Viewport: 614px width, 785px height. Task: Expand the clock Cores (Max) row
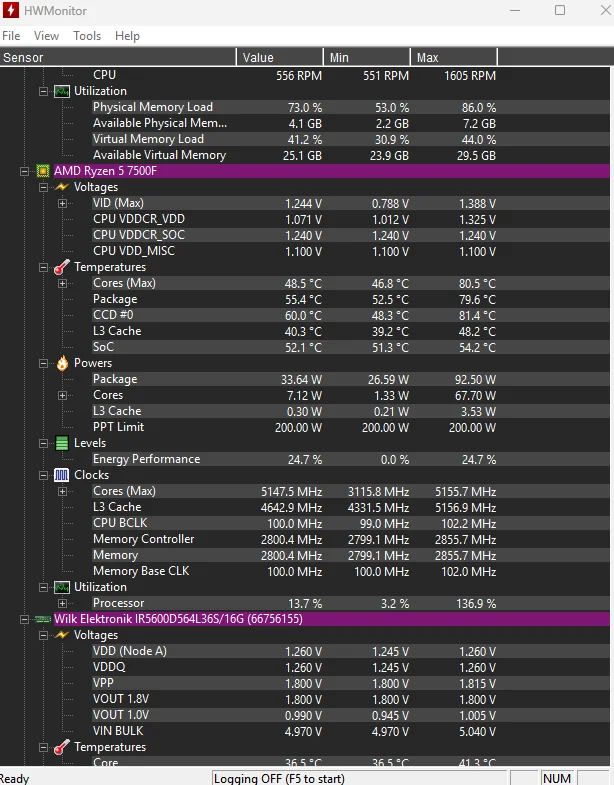[62, 492]
